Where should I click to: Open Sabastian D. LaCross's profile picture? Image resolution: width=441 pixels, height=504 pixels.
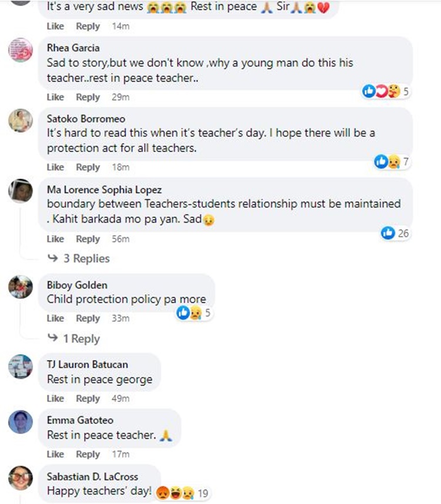(21, 478)
